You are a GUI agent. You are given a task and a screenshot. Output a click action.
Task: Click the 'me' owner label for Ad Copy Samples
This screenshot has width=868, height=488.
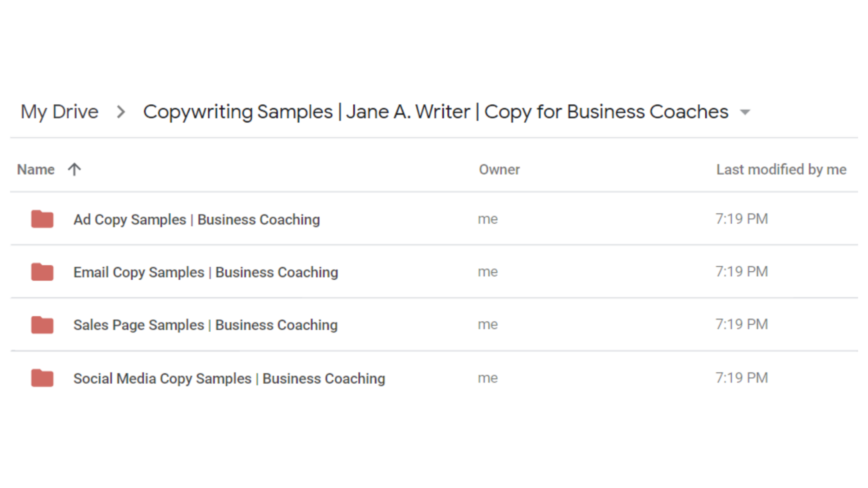coord(487,219)
